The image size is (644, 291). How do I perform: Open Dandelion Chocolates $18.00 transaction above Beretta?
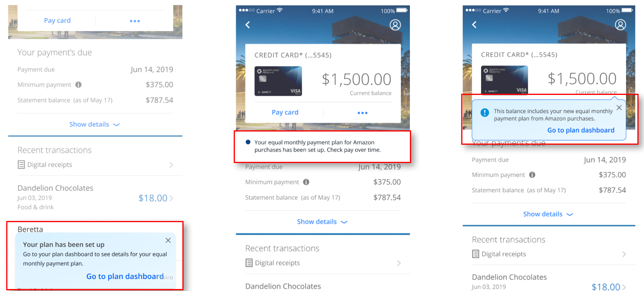click(95, 198)
